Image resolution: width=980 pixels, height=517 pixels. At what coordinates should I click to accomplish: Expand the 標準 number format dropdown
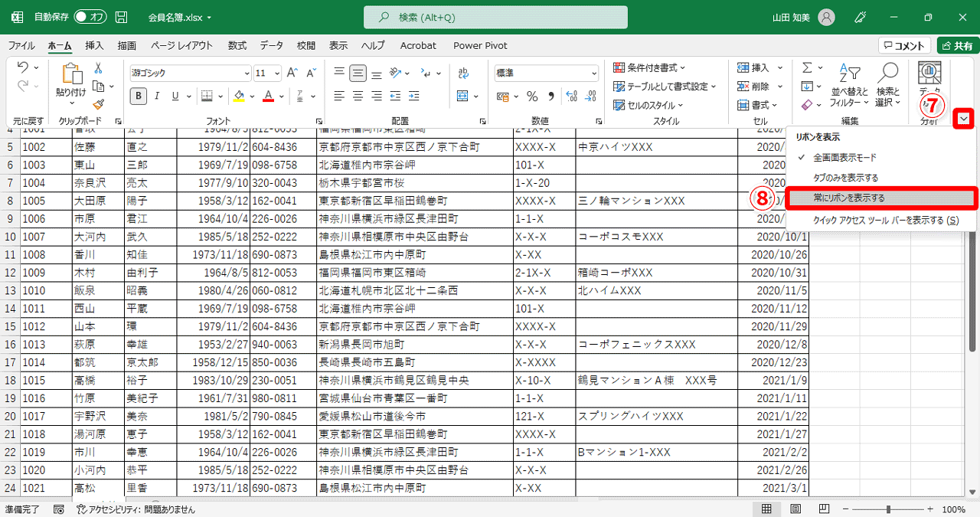click(x=593, y=73)
